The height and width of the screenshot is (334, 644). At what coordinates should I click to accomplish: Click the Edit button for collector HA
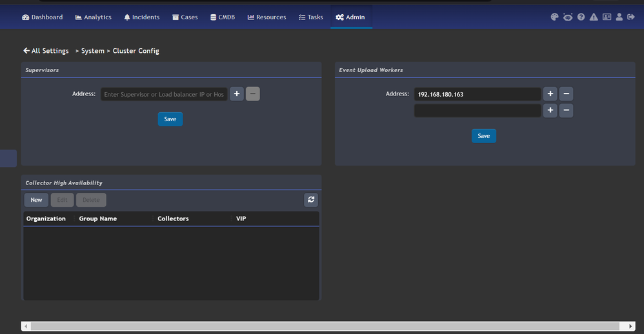(x=62, y=200)
